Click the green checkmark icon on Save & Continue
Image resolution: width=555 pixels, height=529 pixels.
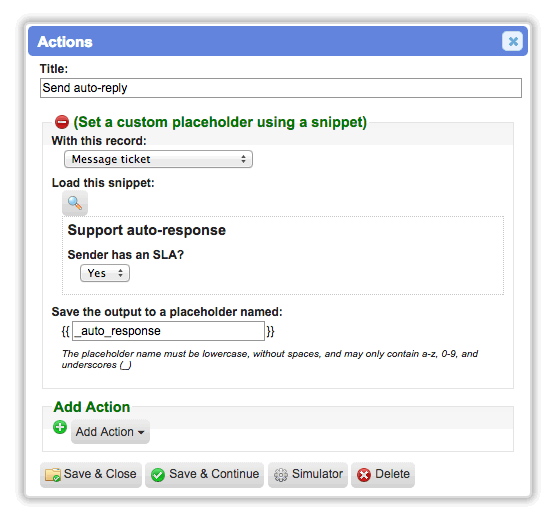(158, 475)
